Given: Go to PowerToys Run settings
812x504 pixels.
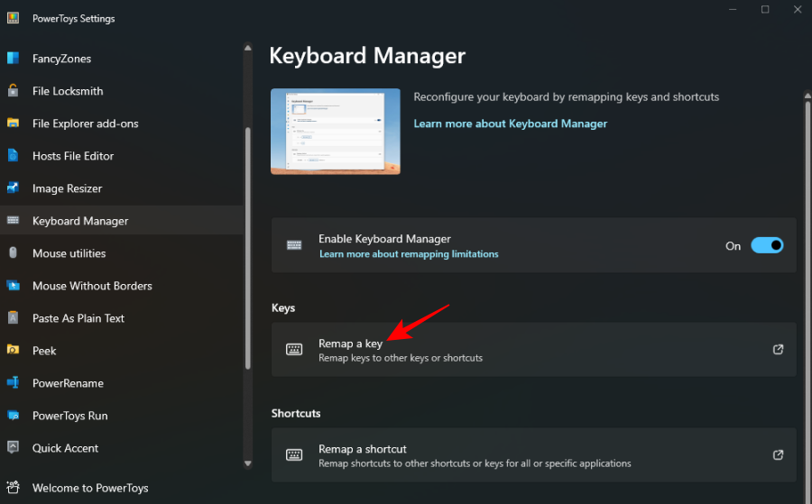Looking at the screenshot, I should tap(69, 416).
